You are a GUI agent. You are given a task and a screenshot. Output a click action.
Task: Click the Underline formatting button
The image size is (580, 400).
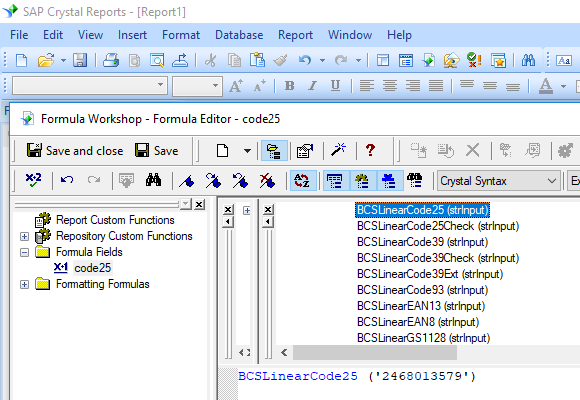point(335,86)
